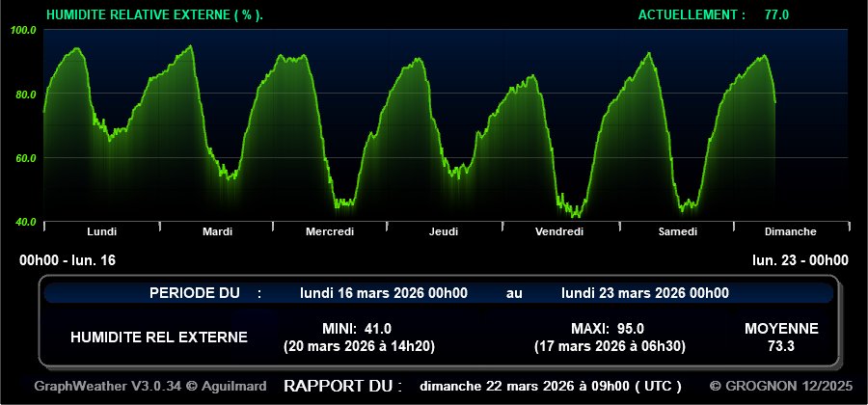Click the Lundi day label
868x405 pixels.
(101, 231)
